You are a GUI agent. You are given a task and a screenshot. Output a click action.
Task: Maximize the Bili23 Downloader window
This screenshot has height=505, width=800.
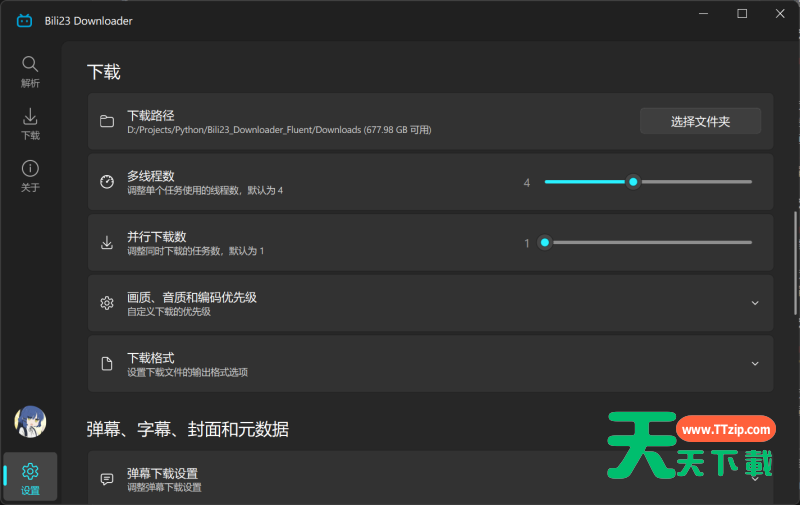pos(742,14)
